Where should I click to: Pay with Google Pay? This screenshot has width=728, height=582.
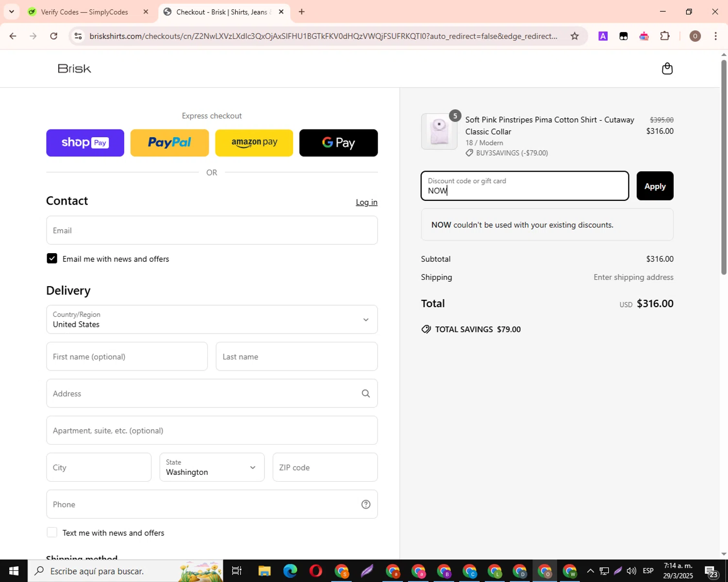coord(338,143)
